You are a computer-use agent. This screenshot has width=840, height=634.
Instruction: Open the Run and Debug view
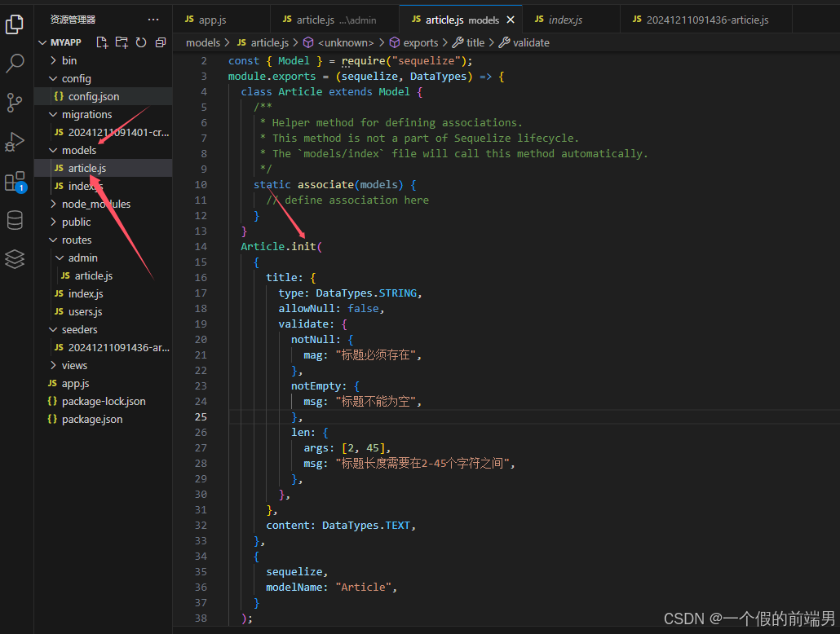click(x=15, y=142)
